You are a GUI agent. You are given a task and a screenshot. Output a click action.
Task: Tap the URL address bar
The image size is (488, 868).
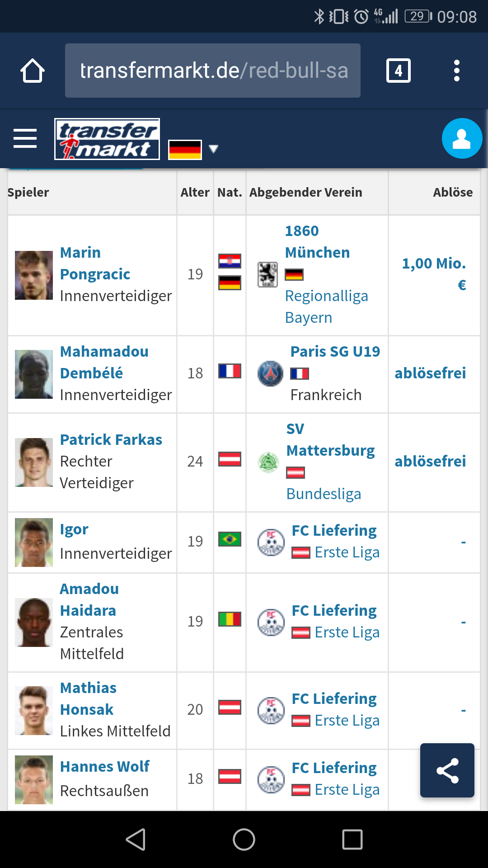(x=213, y=71)
